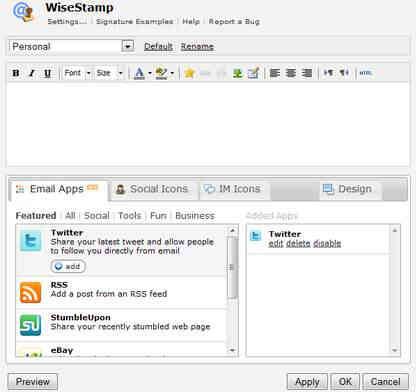Select the Business apps filter
This screenshot has height=392, width=416.
point(195,216)
